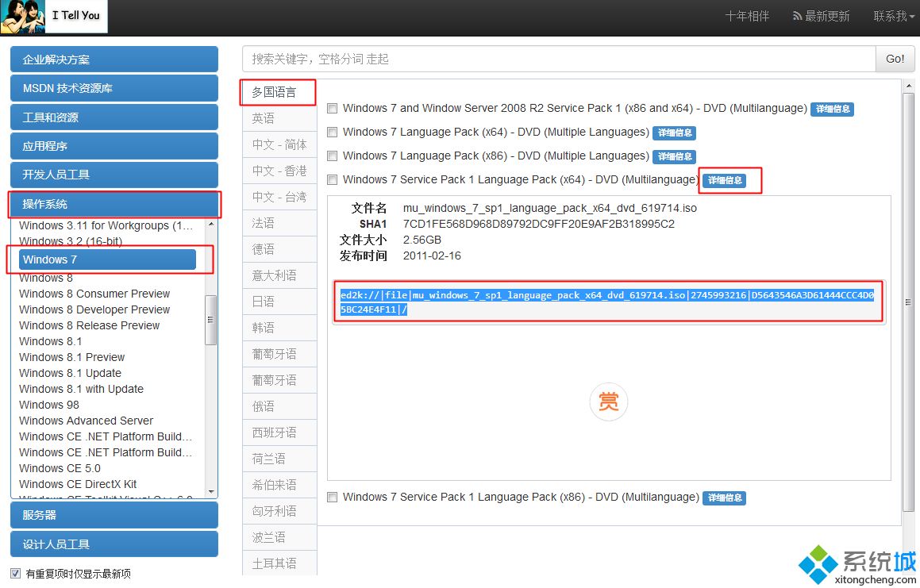Check Windows 7 and Window Server 2008 R2 SP1 box
Viewport: 920px width, 588px height.
332,109
